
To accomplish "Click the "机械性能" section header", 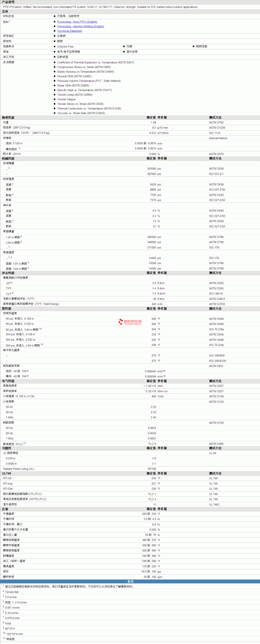I will (8, 159).
